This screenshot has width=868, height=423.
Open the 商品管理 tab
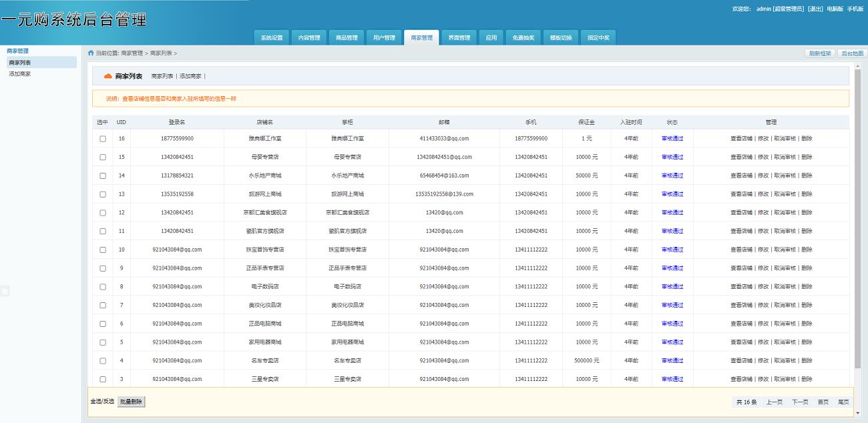347,37
